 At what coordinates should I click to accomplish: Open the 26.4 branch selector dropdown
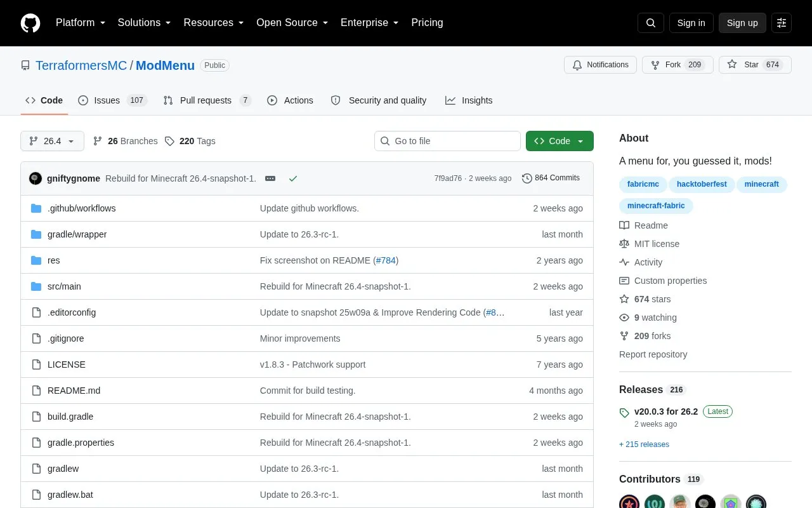[52, 141]
